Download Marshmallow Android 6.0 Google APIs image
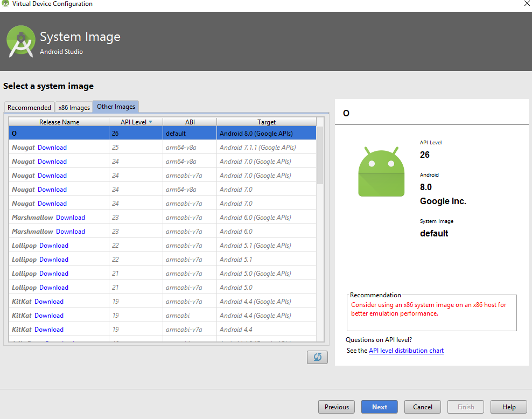The image size is (532, 419). coord(71,218)
